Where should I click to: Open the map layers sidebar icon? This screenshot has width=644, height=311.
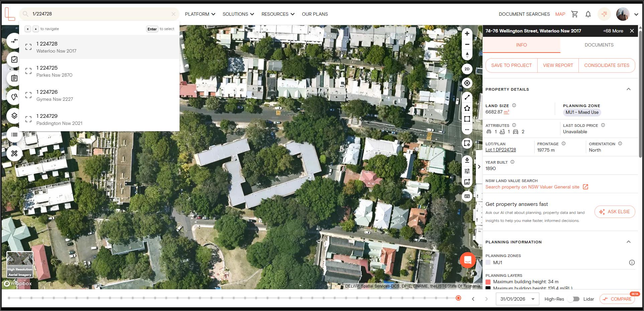(x=14, y=116)
